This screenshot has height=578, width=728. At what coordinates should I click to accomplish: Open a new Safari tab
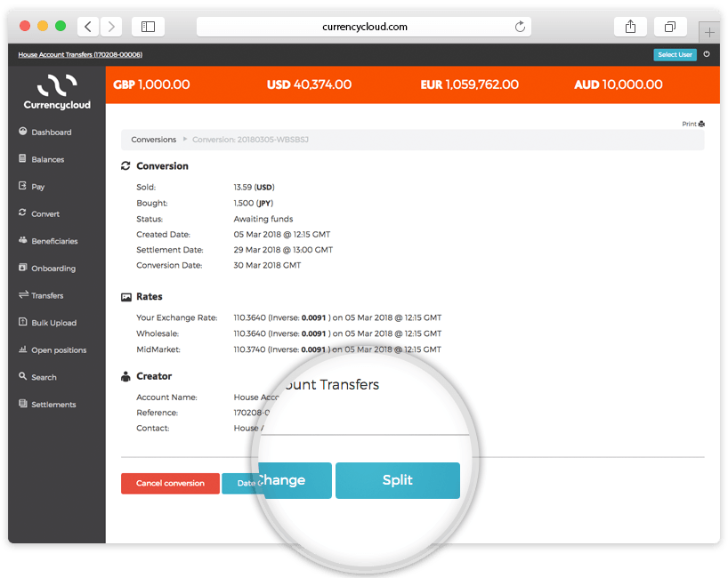tap(709, 33)
